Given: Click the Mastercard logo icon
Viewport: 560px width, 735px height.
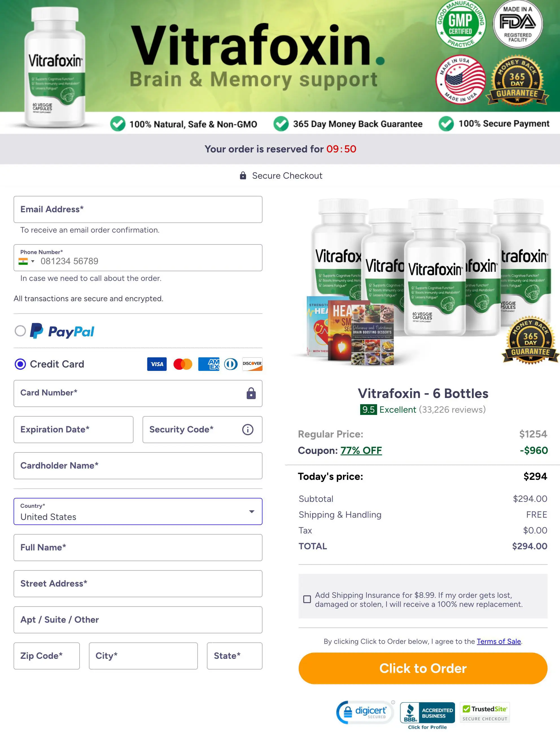Looking at the screenshot, I should tap(183, 364).
